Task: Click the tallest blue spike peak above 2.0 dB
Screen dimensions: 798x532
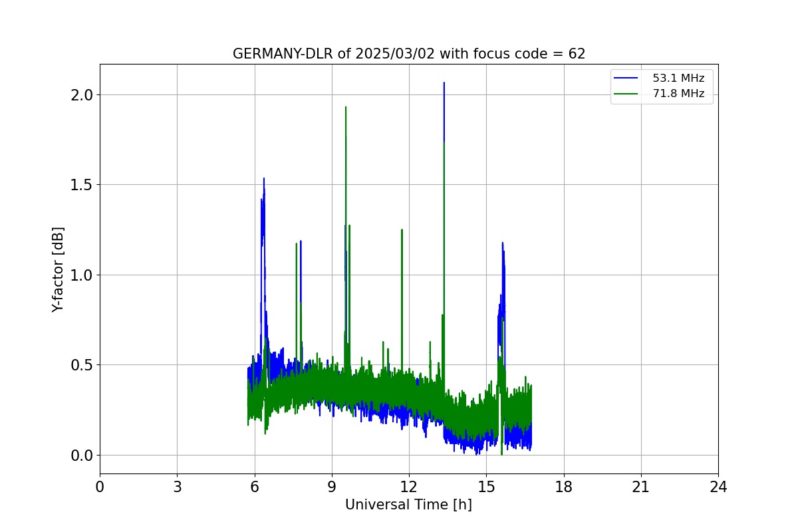Action: click(x=444, y=84)
